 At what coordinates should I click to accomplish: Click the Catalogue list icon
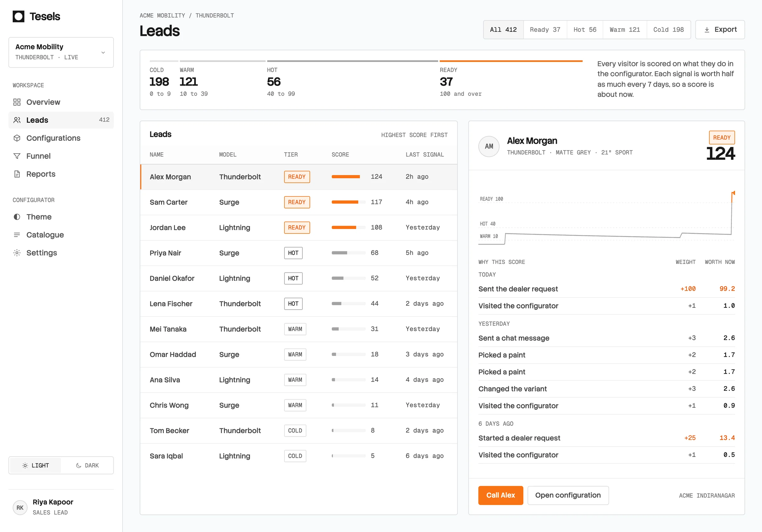[17, 234]
